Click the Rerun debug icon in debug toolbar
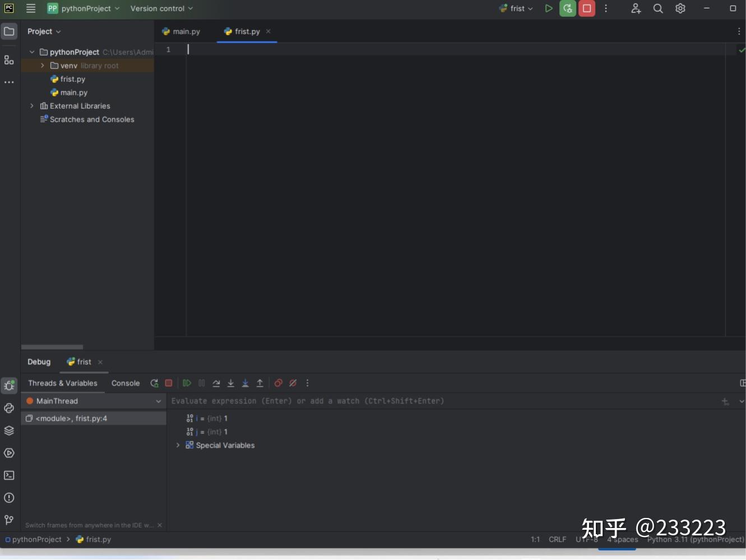 (x=154, y=383)
